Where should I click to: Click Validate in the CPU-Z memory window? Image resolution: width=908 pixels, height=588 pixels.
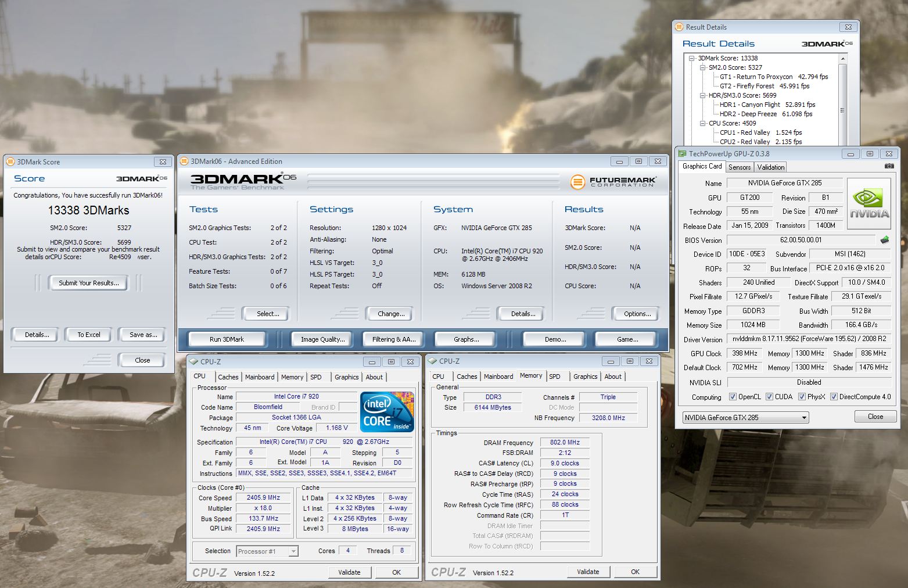coord(588,572)
